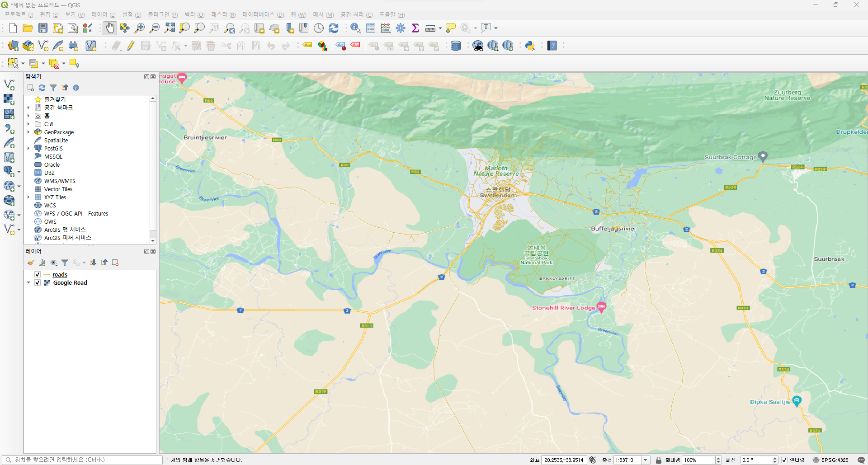Screen dimensions: 868x465
Task: Toggle editing with the yellow pencil icon
Action: (131, 46)
